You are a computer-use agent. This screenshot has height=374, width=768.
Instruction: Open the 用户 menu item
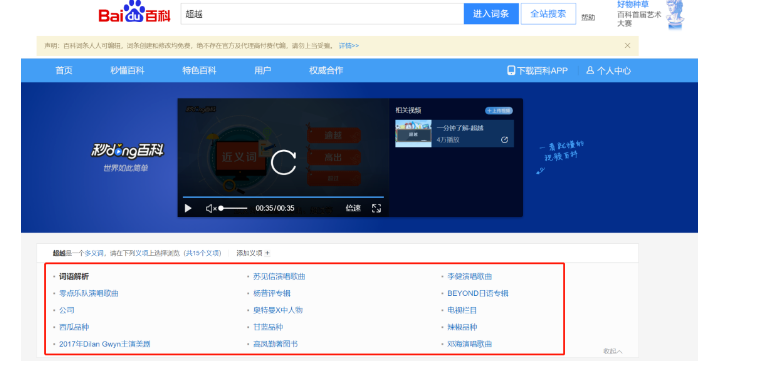pyautogui.click(x=263, y=70)
